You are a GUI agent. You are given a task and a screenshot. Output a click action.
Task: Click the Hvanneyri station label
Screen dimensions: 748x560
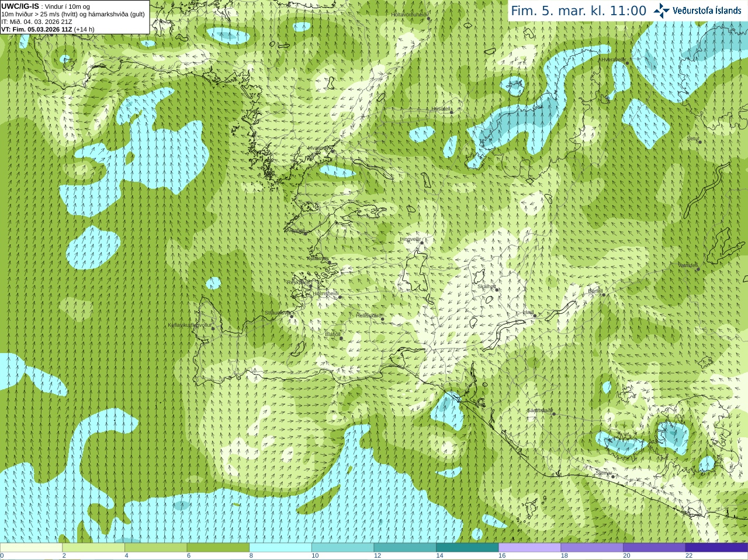tap(319, 148)
